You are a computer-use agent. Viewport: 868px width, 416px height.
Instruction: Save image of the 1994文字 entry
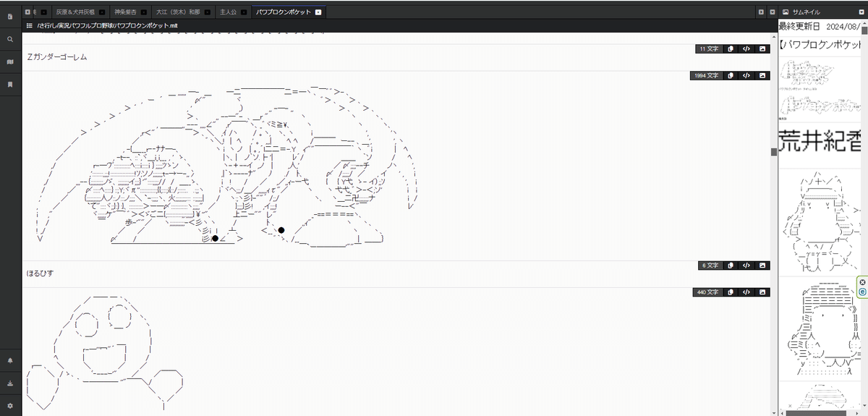click(762, 75)
